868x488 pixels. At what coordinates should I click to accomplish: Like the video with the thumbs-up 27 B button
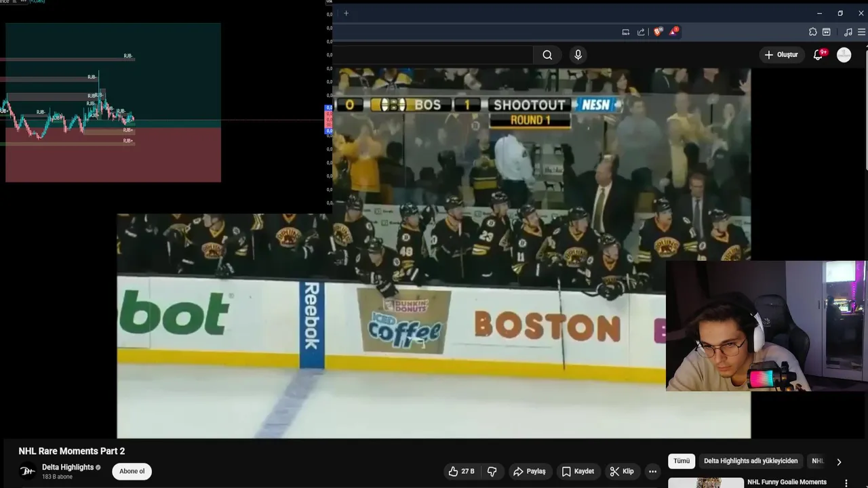click(x=461, y=471)
